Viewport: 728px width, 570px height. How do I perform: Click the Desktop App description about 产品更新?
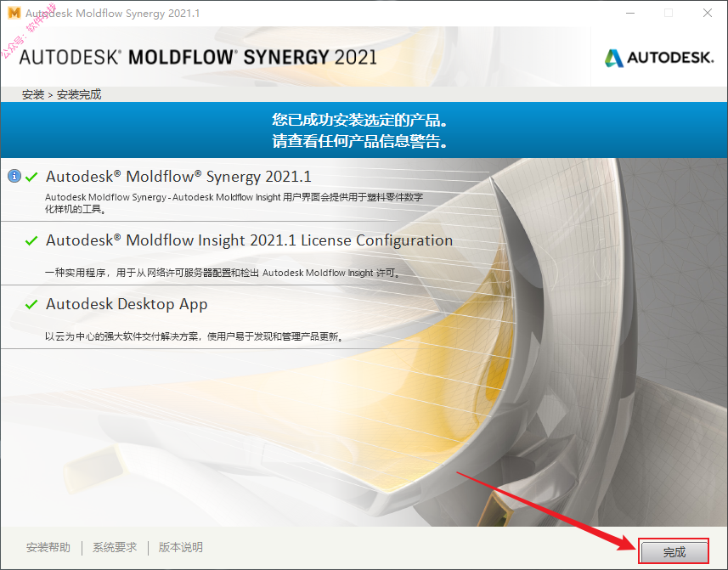[x=195, y=336]
